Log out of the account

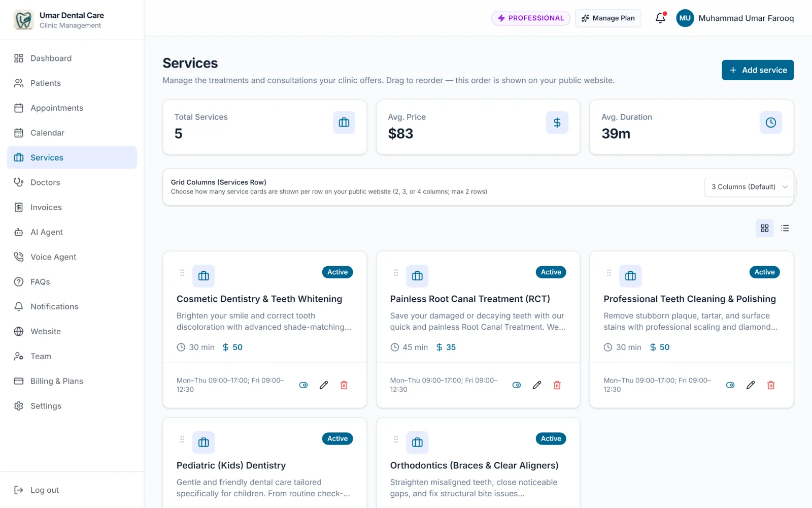[72, 490]
